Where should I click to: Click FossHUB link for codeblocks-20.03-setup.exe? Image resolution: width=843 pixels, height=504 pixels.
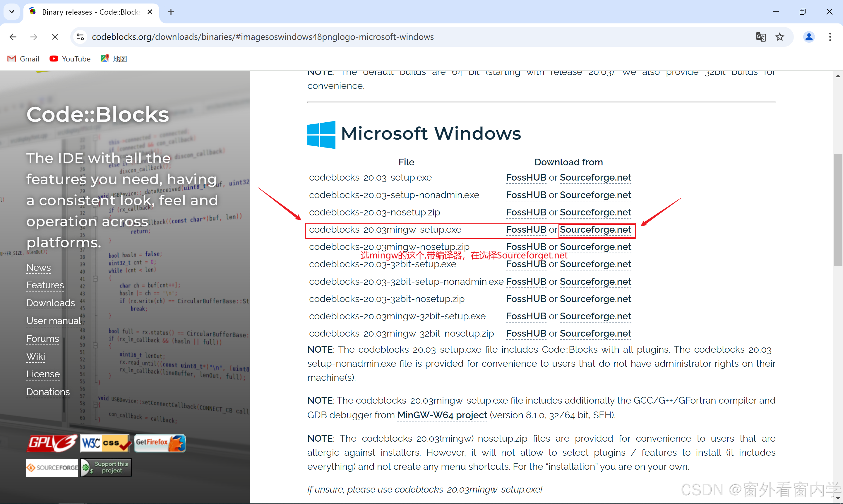tap(526, 177)
